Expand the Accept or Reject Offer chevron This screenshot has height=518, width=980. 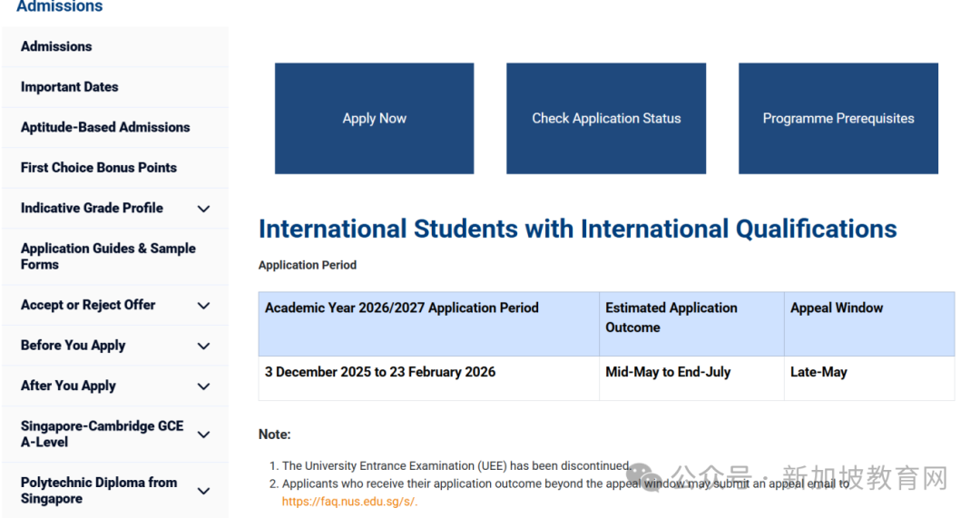click(203, 306)
